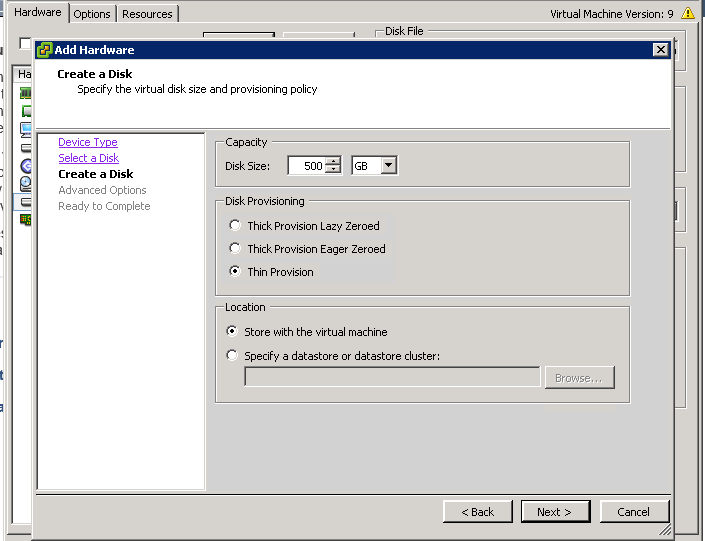Viewport: 705px width, 541px height.
Task: Click the Virtual Machine Version: 9 label
Action: (612, 14)
